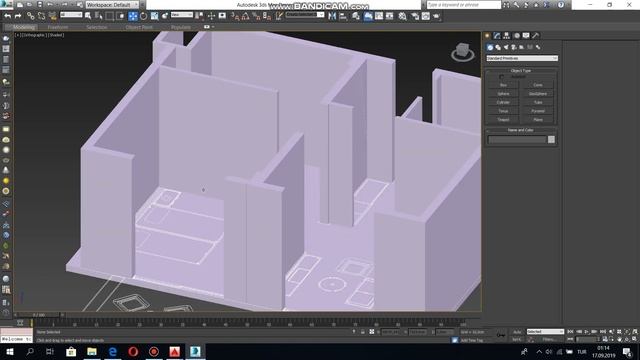Select the Helpers category icon
Screen dimensions: 640x360
point(522,47)
